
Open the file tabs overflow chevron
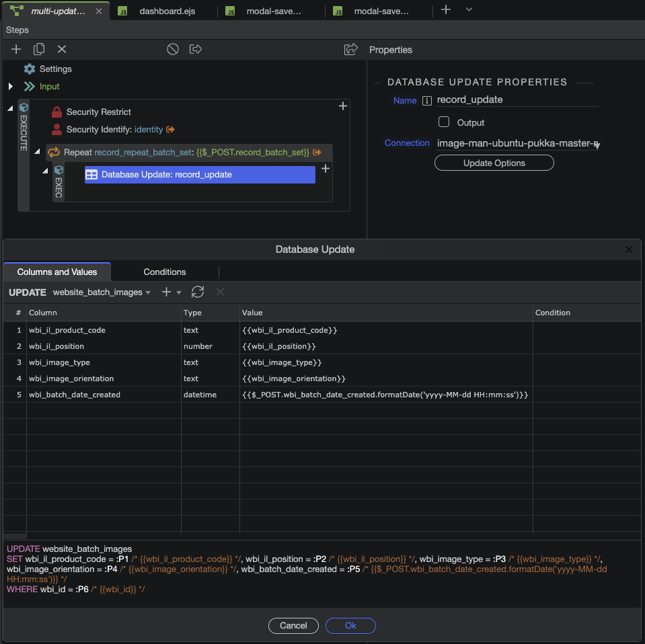coord(469,10)
